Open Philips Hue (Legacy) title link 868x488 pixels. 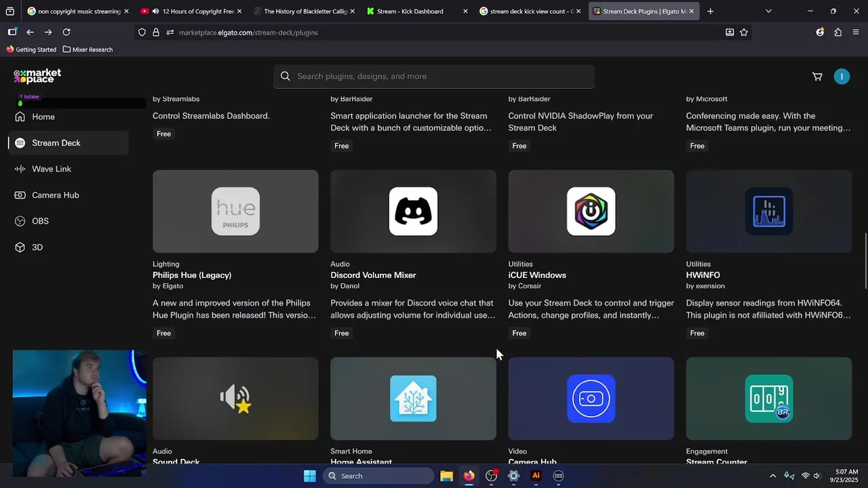pyautogui.click(x=192, y=275)
